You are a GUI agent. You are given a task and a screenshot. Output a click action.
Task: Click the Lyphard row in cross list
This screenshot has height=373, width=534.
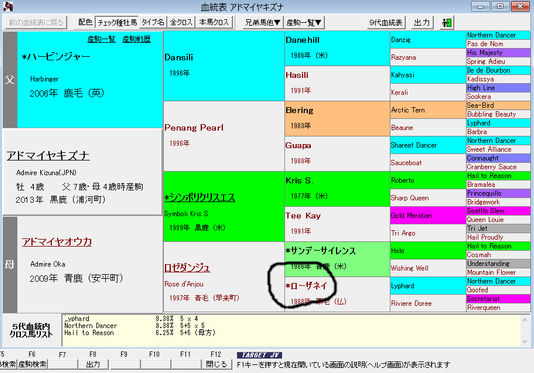click(x=131, y=319)
